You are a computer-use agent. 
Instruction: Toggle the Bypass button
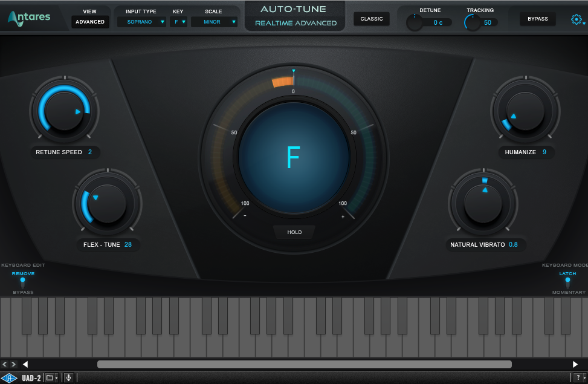[x=537, y=19]
